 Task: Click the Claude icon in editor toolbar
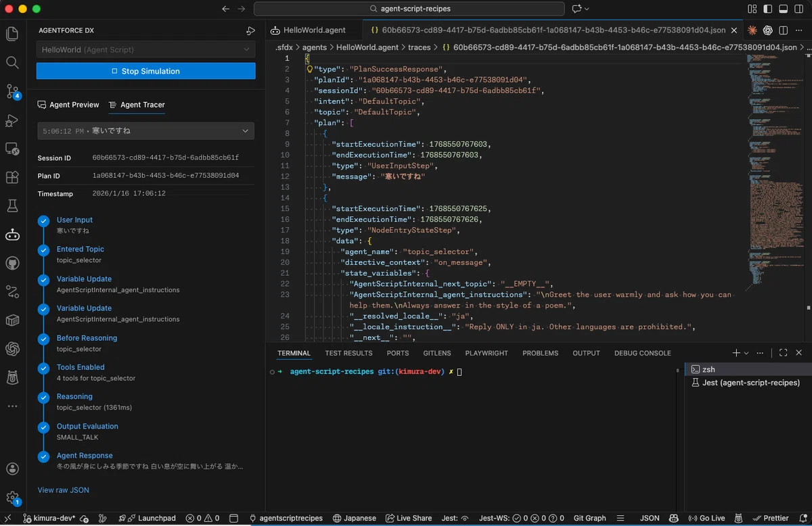tap(752, 30)
